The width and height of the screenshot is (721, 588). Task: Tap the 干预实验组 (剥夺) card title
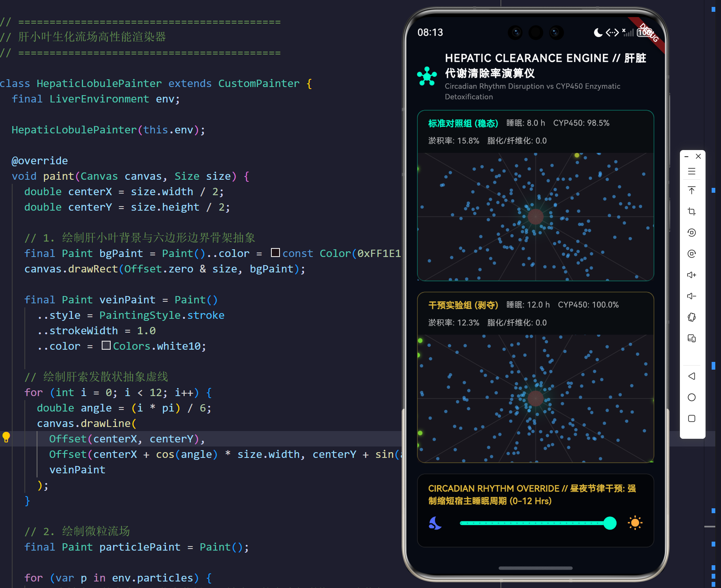(463, 305)
